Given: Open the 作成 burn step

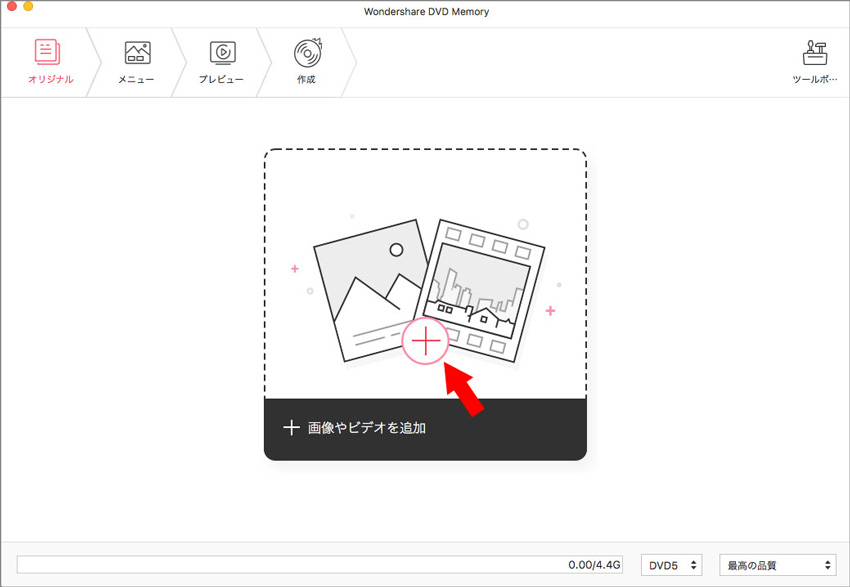Looking at the screenshot, I should [307, 62].
